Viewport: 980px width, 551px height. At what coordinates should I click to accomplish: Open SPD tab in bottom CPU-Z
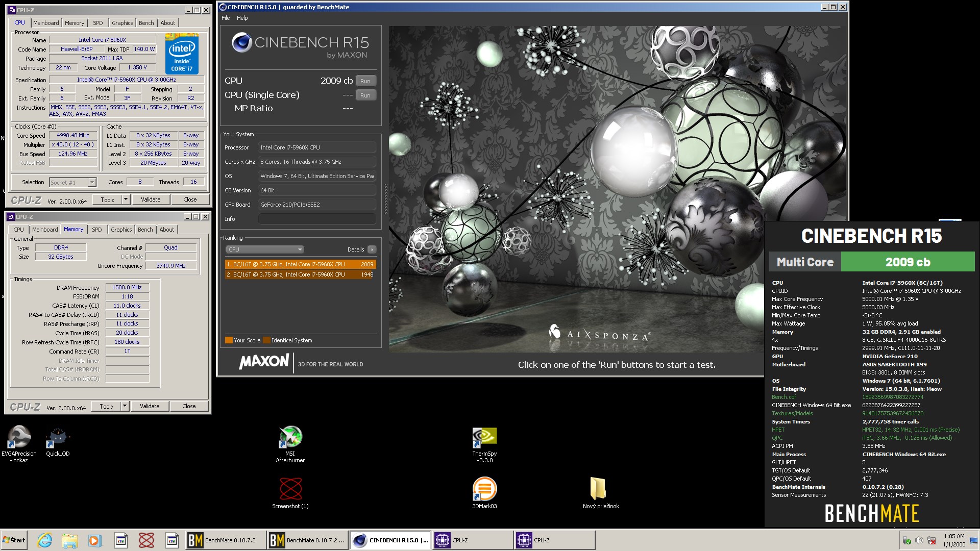96,230
